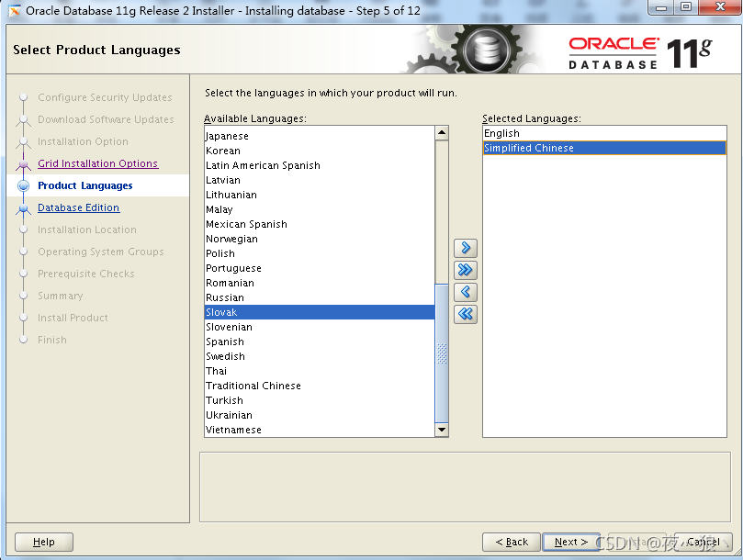Select the Product Languages step

pos(85,185)
